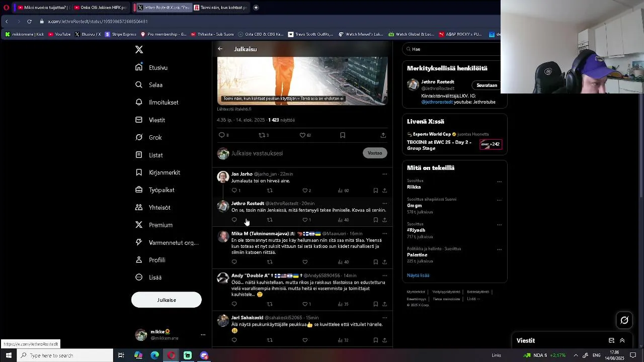Screen dimensions: 644x362
Task: Open @jethrorostedt Instagram mention link
Action: tap(437, 102)
